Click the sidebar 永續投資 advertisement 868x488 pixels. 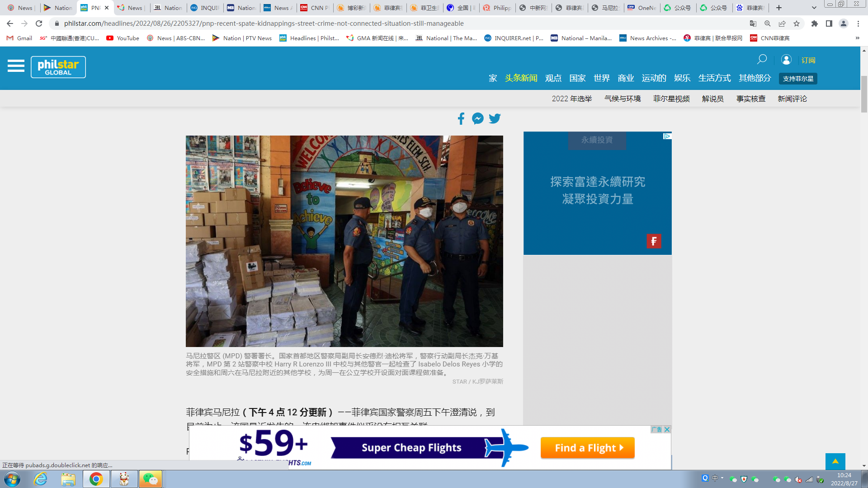click(597, 193)
